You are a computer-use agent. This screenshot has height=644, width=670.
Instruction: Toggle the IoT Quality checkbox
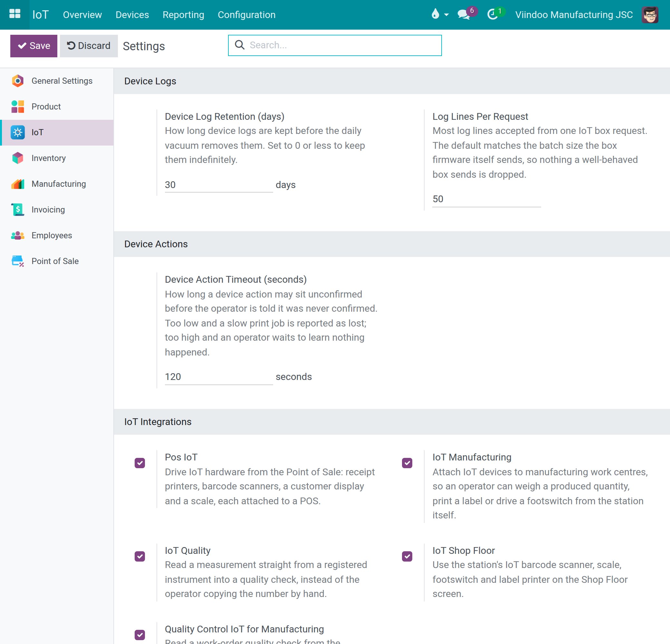tap(140, 556)
